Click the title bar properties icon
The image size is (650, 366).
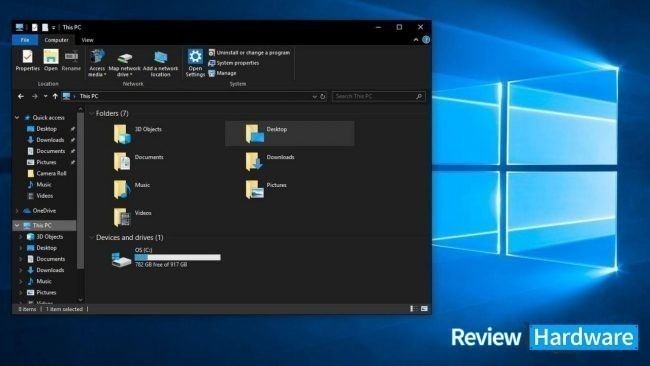click(34, 27)
